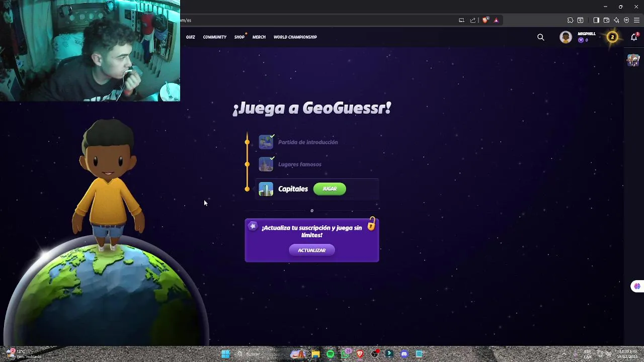The height and width of the screenshot is (362, 644).
Task: Click the volume icon in system tray
Action: click(608, 354)
